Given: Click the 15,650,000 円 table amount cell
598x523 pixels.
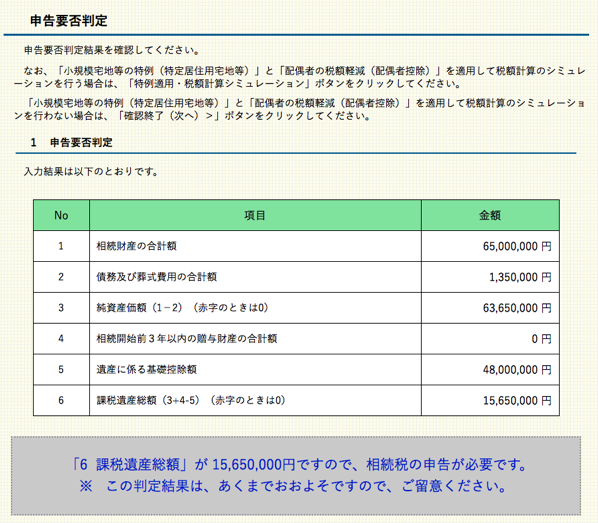Looking at the screenshot, I should [490, 401].
